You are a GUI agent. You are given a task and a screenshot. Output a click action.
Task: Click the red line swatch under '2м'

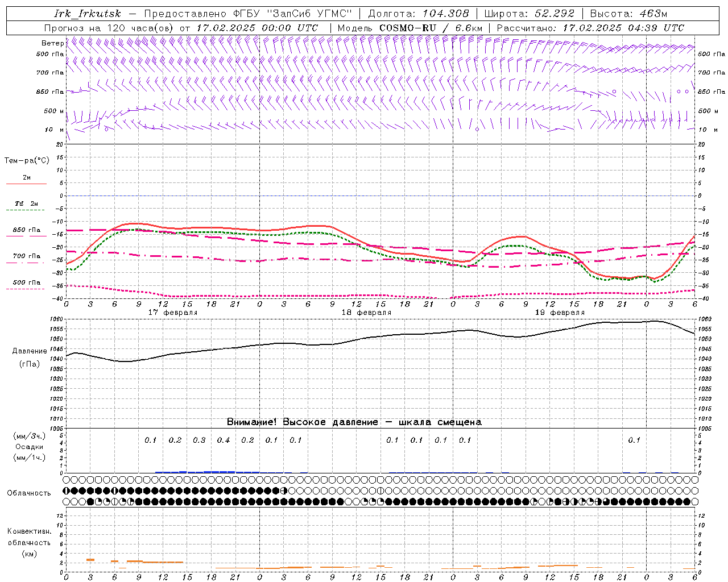click(26, 184)
